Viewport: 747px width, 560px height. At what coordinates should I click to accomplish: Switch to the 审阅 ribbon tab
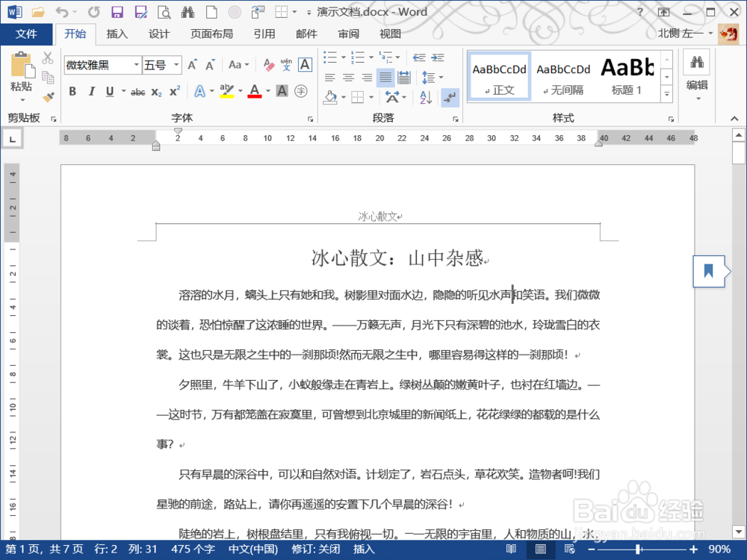[348, 34]
